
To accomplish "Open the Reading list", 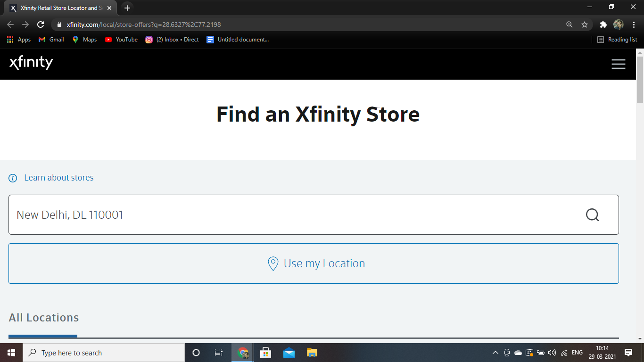I will (617, 40).
